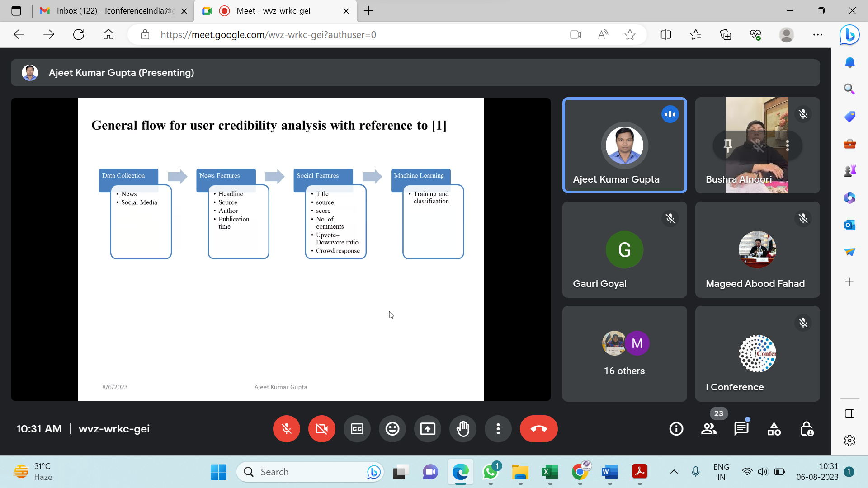Open Excel from the taskbar
This screenshot has width=868, height=488.
pyautogui.click(x=550, y=472)
